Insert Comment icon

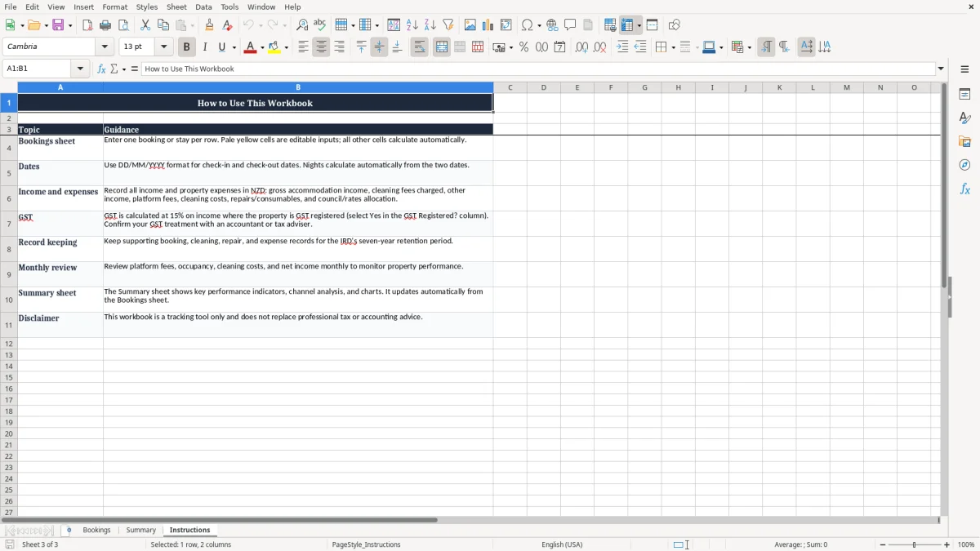tap(570, 25)
